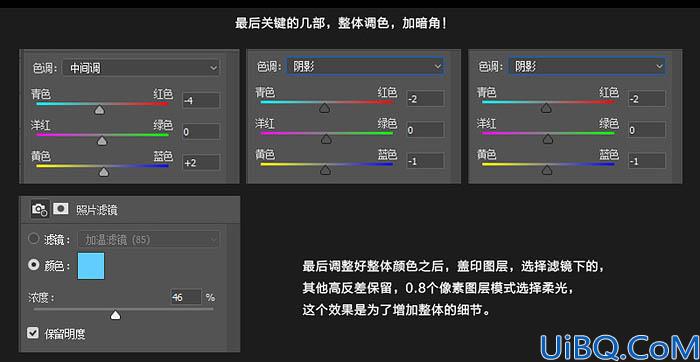Click the 洋红-绿色 slider handle in the rightmost 阴影 panel

pyautogui.click(x=548, y=139)
